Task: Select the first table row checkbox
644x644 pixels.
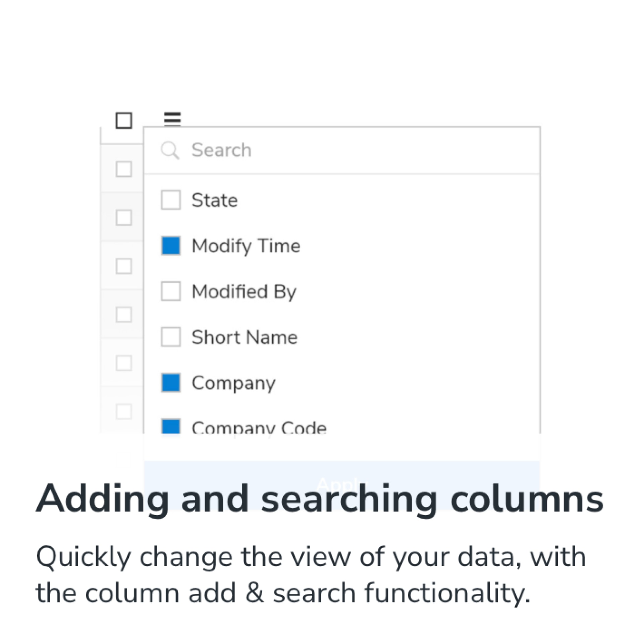Action: 124,169
